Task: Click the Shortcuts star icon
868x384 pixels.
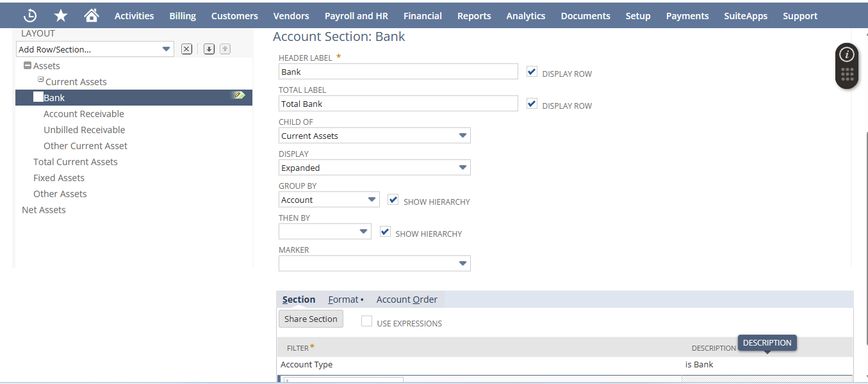Action: click(x=61, y=15)
